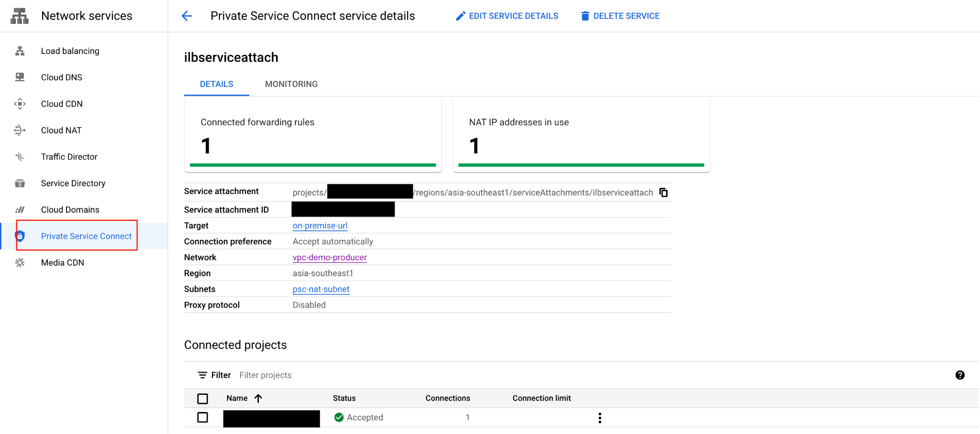
Task: Select the Details tab
Action: (216, 84)
